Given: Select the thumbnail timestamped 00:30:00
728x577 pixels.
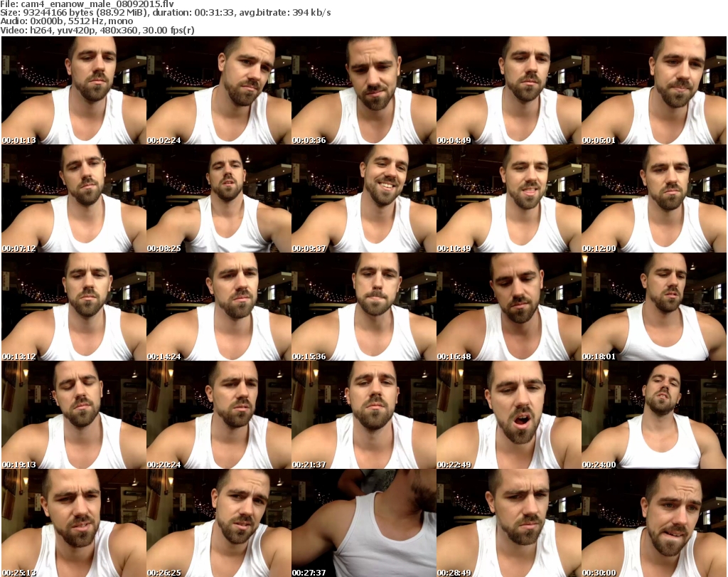Looking at the screenshot, I should coord(654,523).
